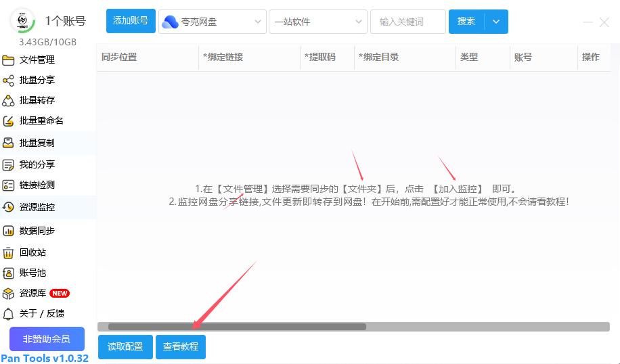Click the 输入关键词 search field
Image resolution: width=620 pixels, height=364 pixels.
[x=408, y=22]
